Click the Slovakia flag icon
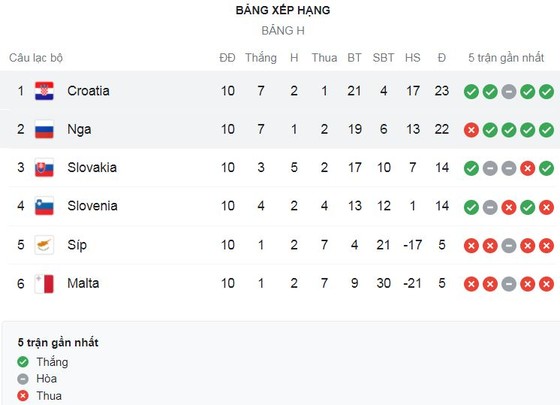Screen dimensions: 560x405 (x=44, y=168)
